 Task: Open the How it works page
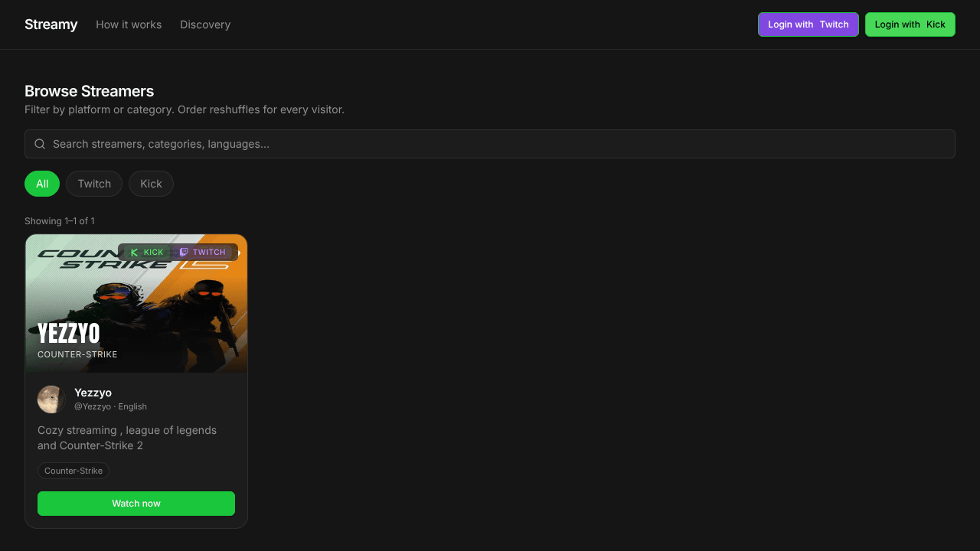(129, 24)
